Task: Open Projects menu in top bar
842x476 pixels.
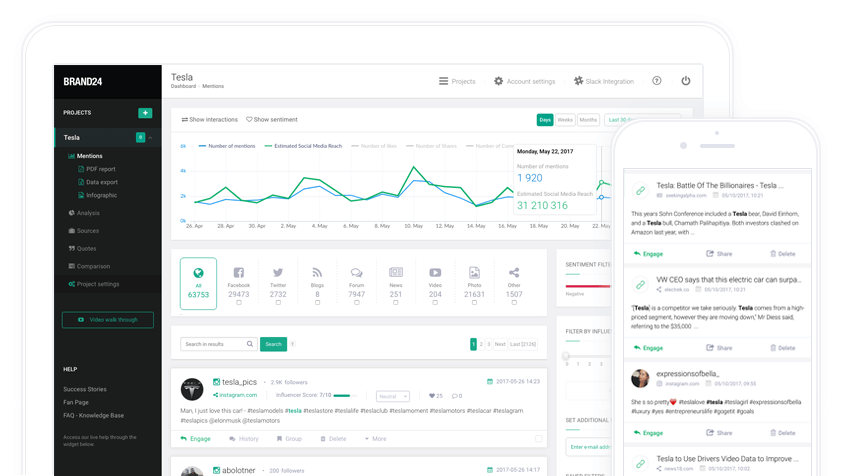Action: [x=457, y=81]
